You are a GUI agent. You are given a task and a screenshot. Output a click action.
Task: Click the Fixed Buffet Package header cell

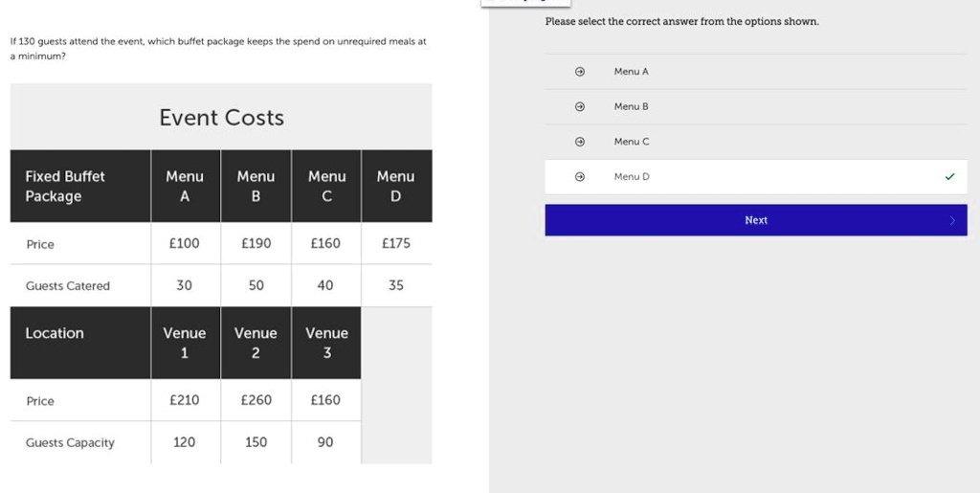(x=65, y=186)
